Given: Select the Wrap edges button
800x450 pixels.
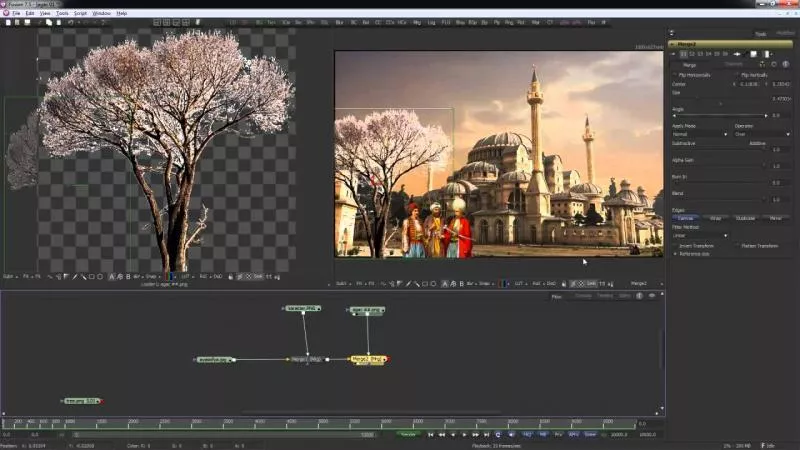Looking at the screenshot, I should point(715,217).
